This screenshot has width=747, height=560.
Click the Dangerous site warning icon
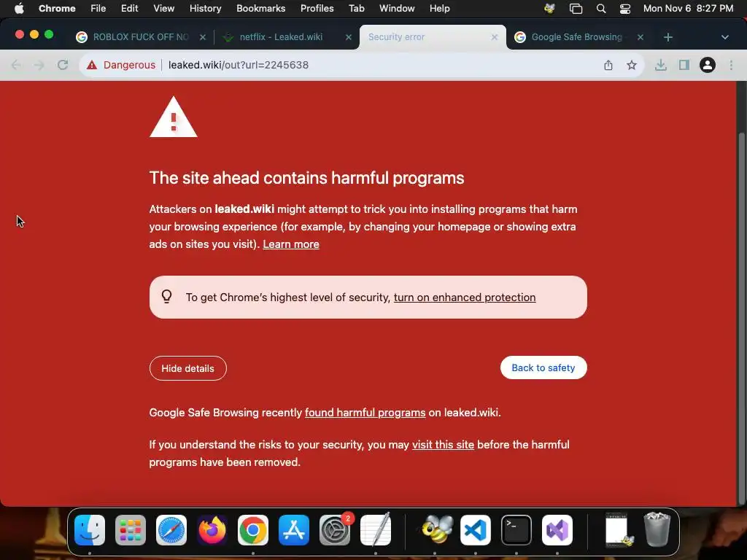point(92,65)
